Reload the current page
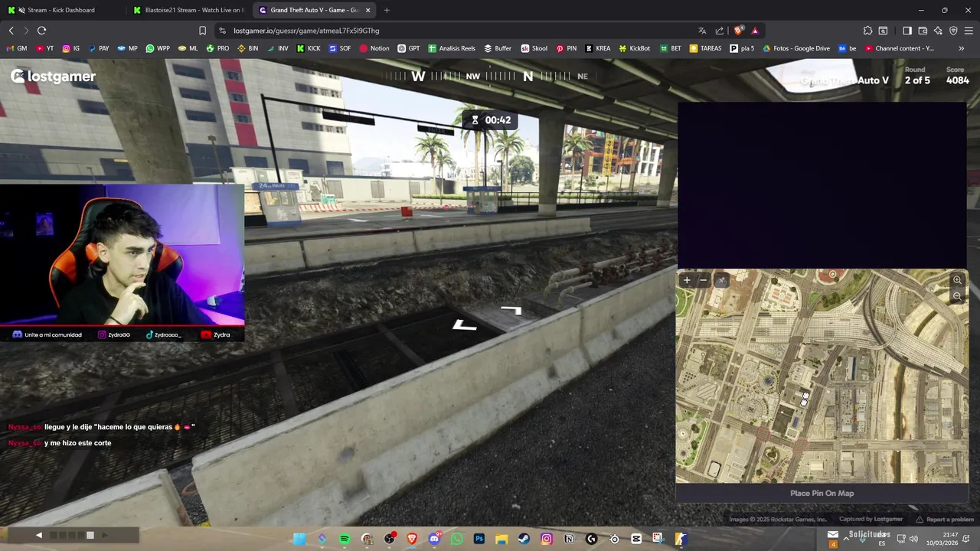 pos(41,31)
